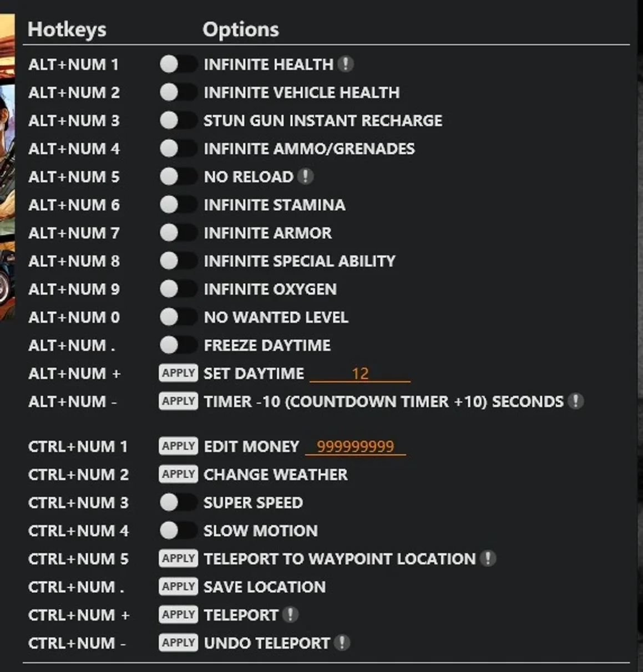This screenshot has width=643, height=672.
Task: Turn on the No Wanted Level switch
Action: click(178, 317)
